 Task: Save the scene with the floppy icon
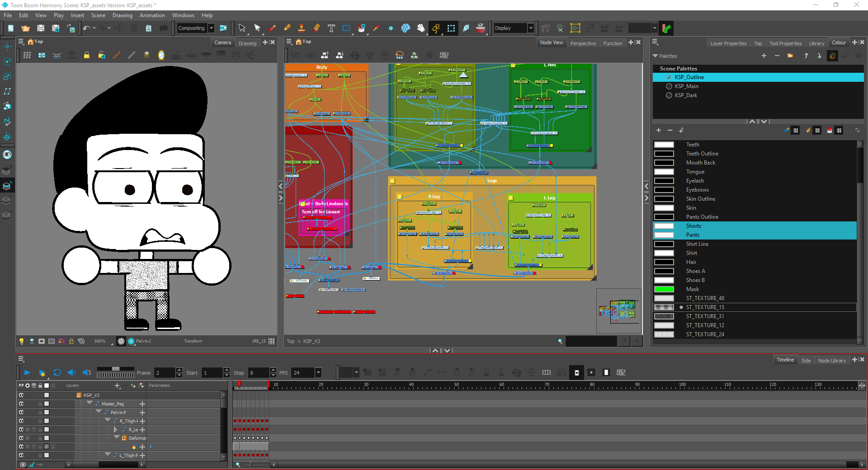41,28
